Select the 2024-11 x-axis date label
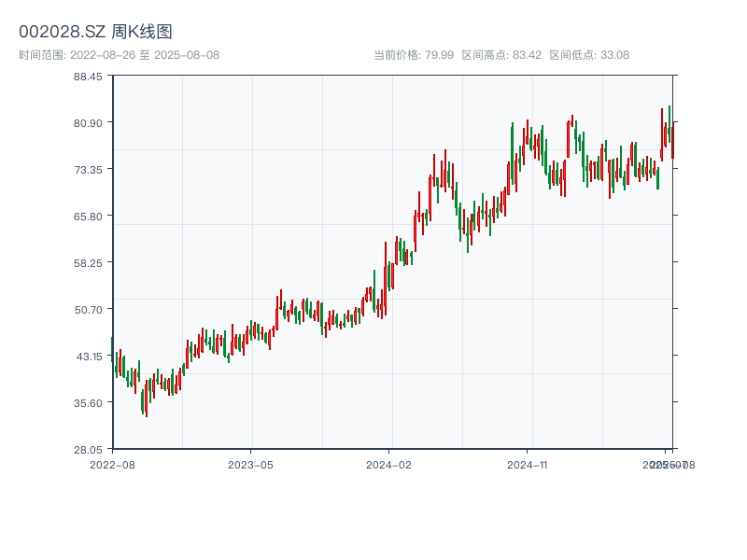This screenshot has width=747, height=560. coord(528,464)
